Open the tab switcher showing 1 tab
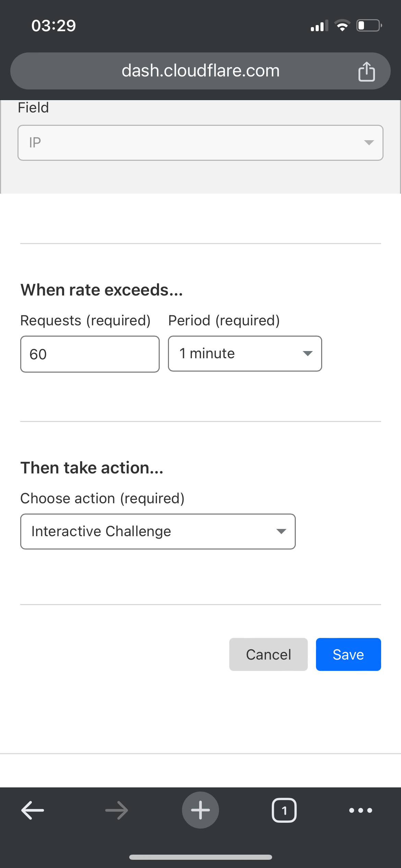This screenshot has width=401, height=868. pos(284,810)
